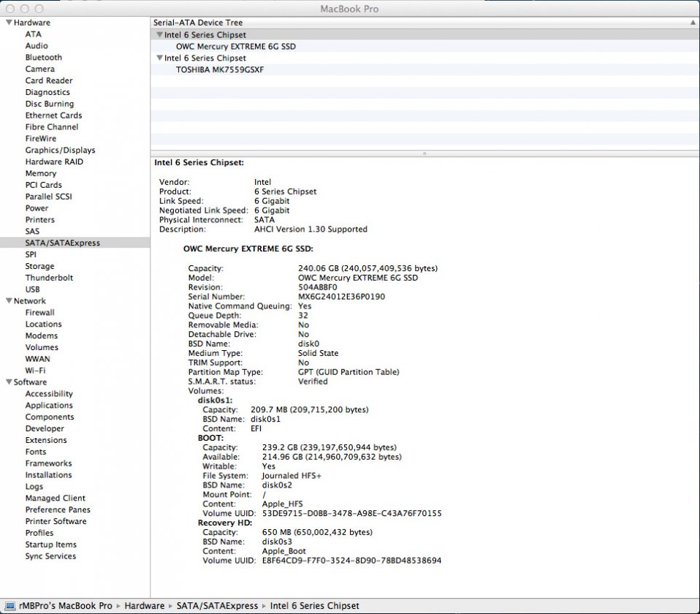The image size is (700, 614).
Task: Select USB in the sidebar
Action: 33,289
